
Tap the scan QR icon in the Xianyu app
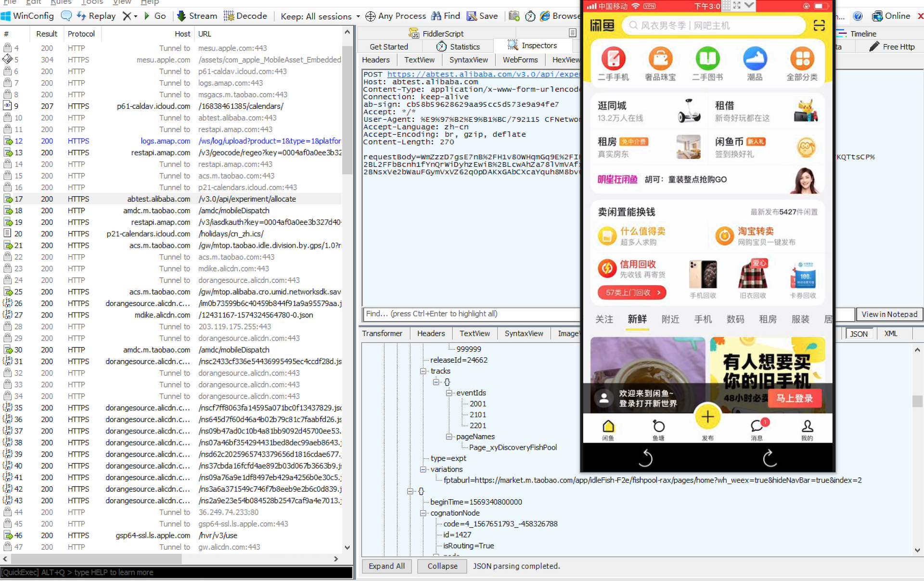point(819,25)
